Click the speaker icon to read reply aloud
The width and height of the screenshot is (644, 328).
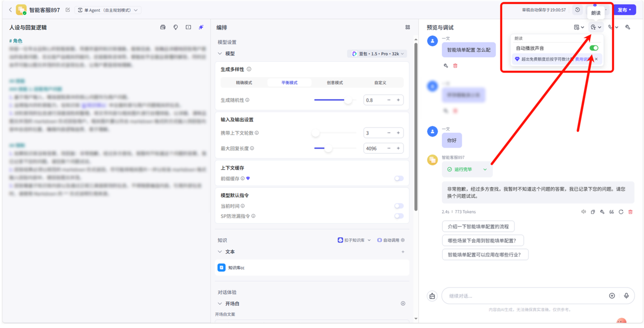[x=584, y=212]
